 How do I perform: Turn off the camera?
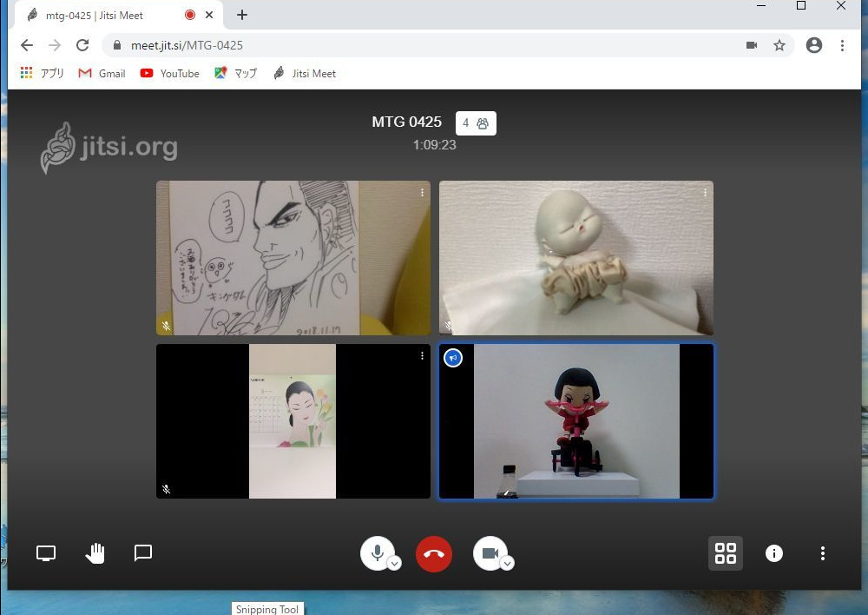tap(490, 553)
